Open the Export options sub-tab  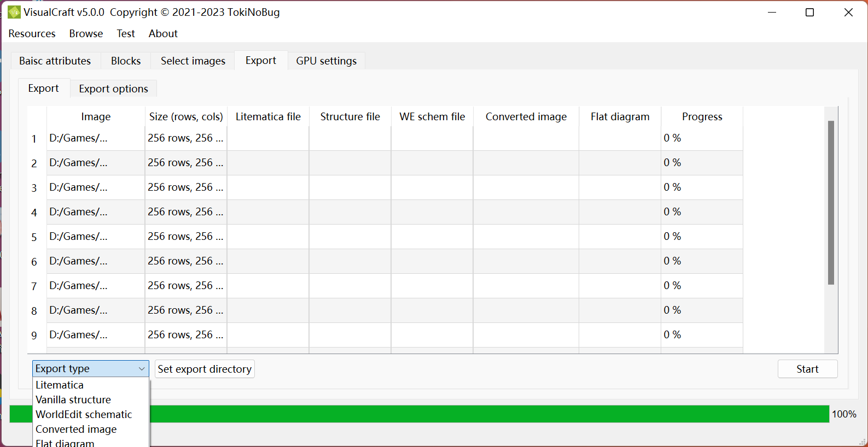tap(113, 89)
